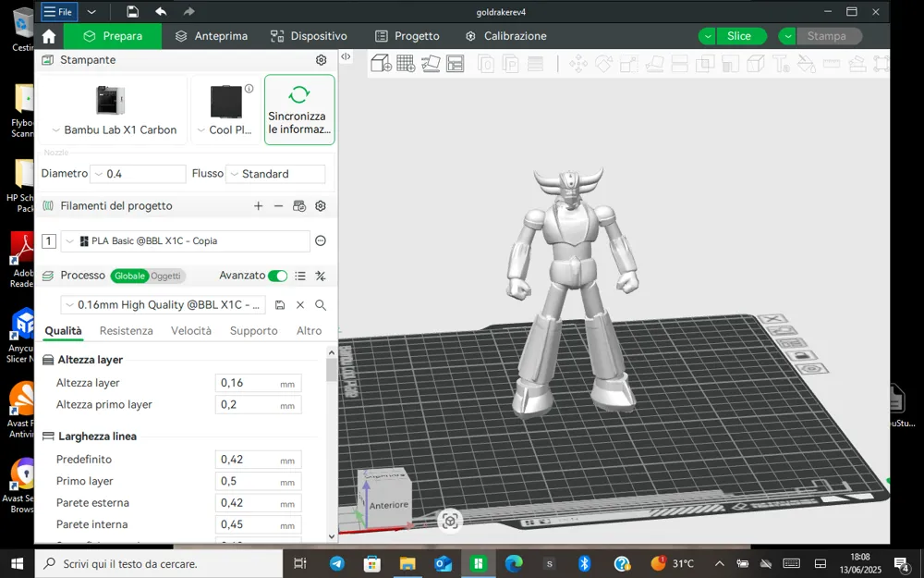Open the process parameter list icon
The width and height of the screenshot is (924, 578).
point(300,276)
